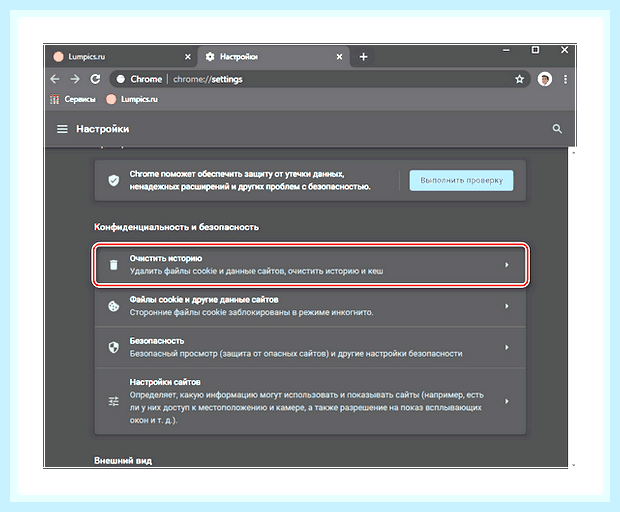Expand arrow on Настройки сайтов row
This screenshot has width=620, height=512.
[507, 401]
